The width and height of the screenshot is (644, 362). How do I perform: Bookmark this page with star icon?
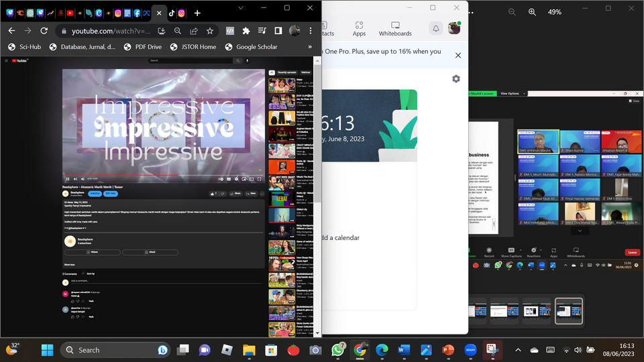(210, 31)
